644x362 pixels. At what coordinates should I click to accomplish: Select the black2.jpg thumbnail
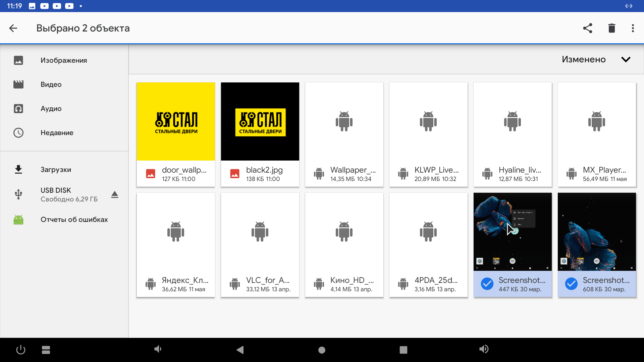click(x=260, y=121)
